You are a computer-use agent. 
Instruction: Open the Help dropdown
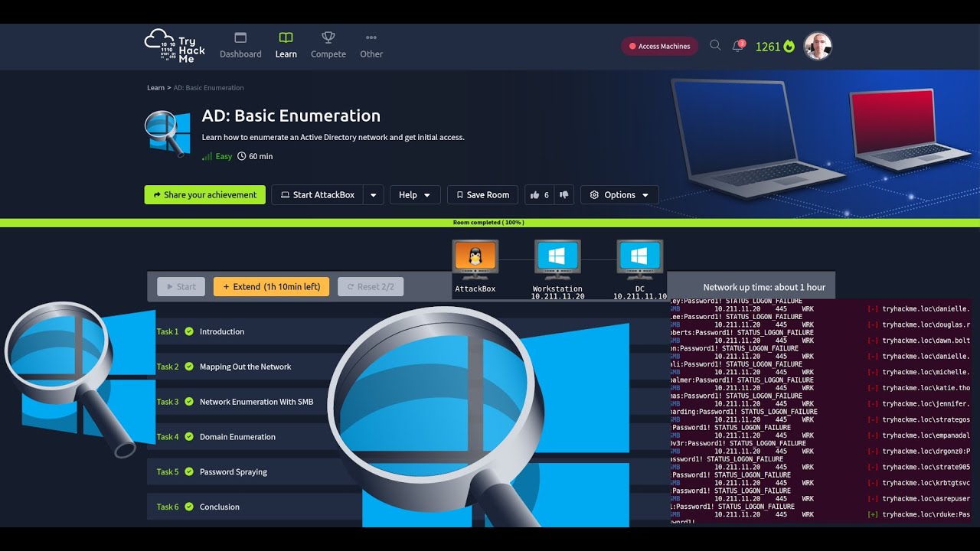415,195
